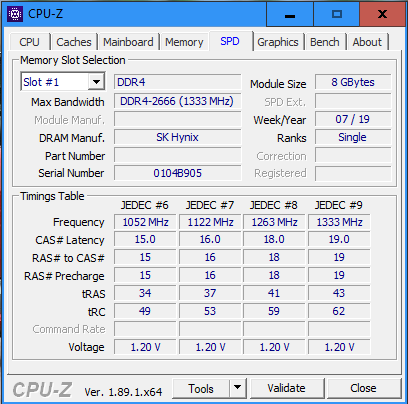Click the CPU-Z app icon in title bar
408x404 pixels.
coord(15,14)
